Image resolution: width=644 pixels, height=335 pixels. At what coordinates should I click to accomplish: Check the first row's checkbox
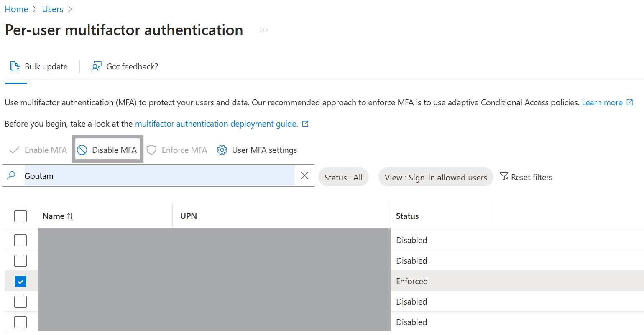point(20,240)
